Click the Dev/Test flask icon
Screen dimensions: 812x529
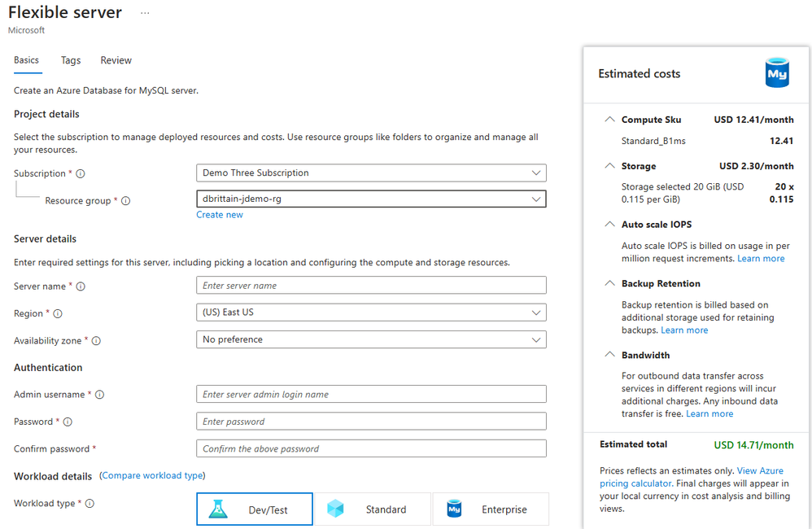(x=218, y=509)
